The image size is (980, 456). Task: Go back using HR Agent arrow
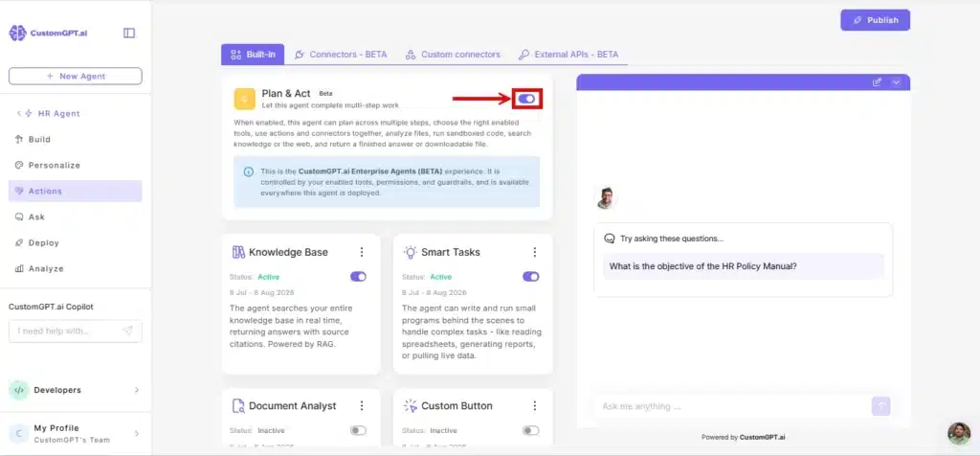19,113
